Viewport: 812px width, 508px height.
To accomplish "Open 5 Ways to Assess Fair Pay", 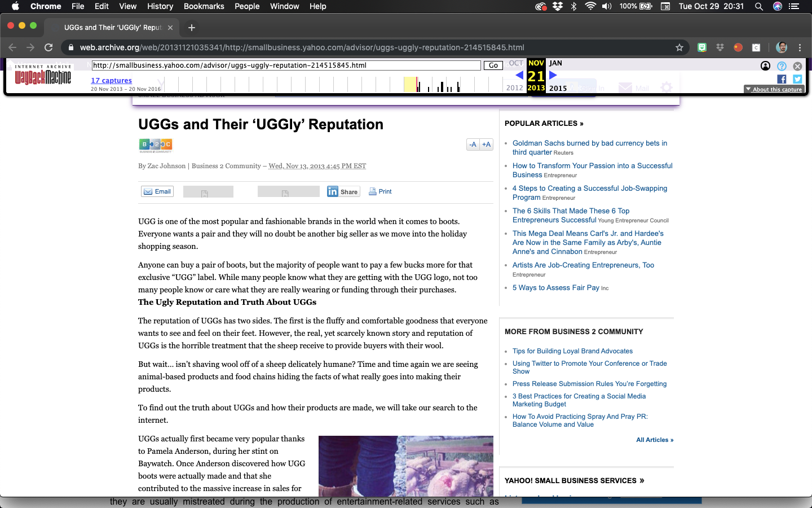I will [556, 288].
